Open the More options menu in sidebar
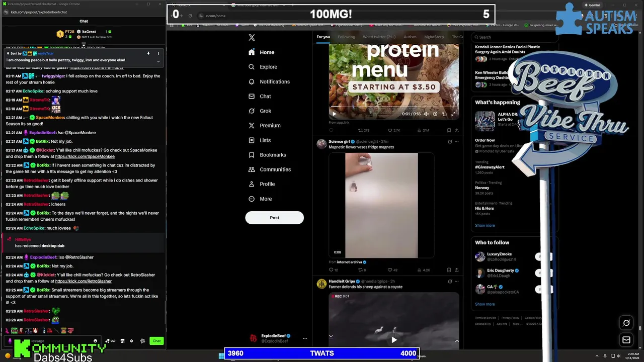644x362 pixels. (x=260, y=199)
